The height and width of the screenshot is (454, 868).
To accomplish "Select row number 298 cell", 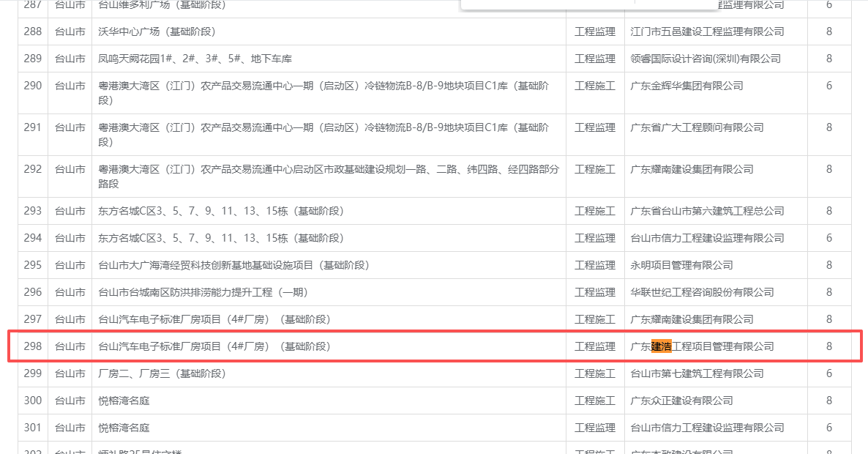I will coord(33,346).
